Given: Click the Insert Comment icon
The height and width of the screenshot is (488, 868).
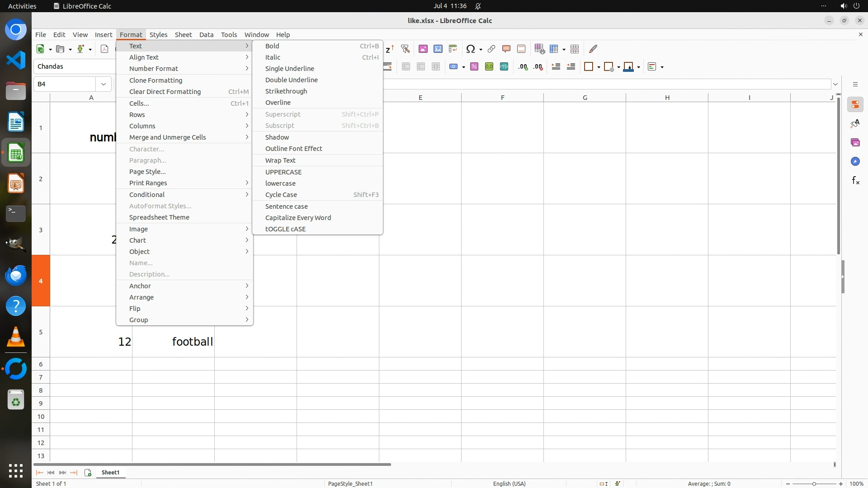Looking at the screenshot, I should pyautogui.click(x=506, y=49).
